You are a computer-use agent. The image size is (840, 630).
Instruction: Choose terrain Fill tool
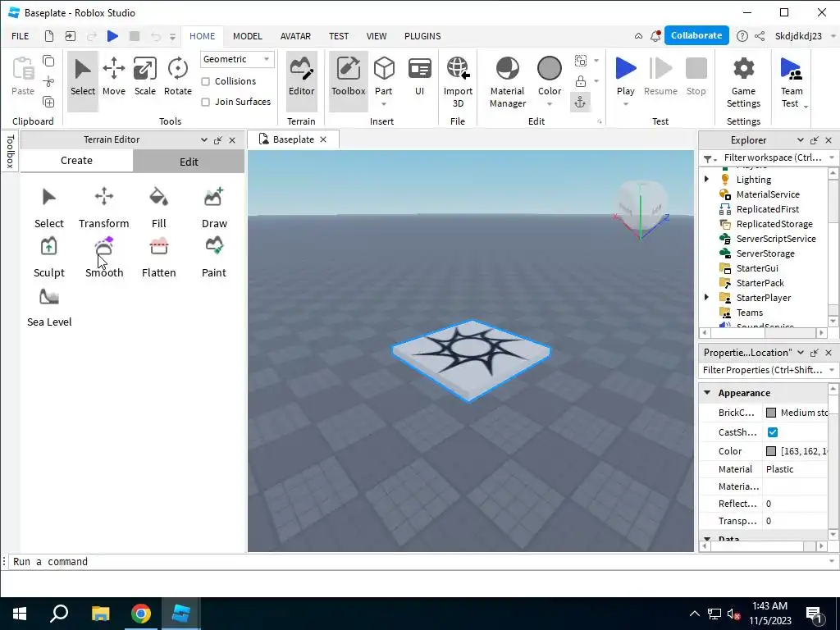click(x=158, y=208)
